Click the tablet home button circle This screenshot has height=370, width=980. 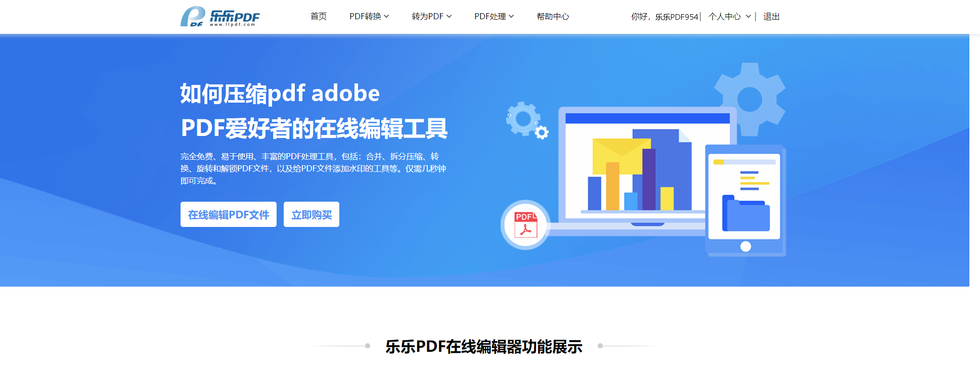point(745,246)
